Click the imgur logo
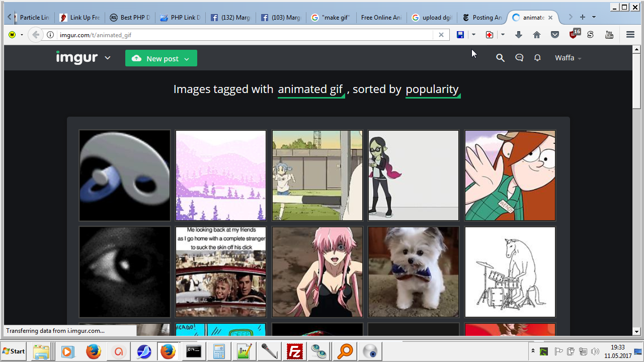This screenshot has height=362, width=644. pos(77,58)
